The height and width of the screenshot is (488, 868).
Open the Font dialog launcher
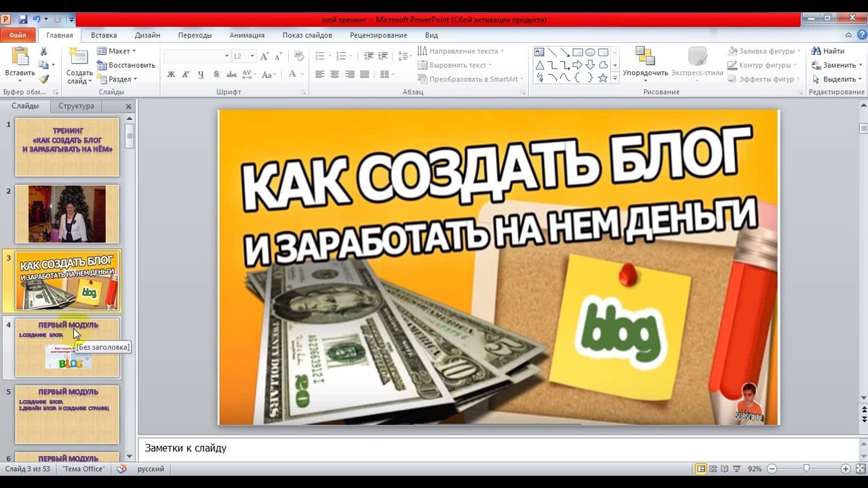(x=303, y=92)
